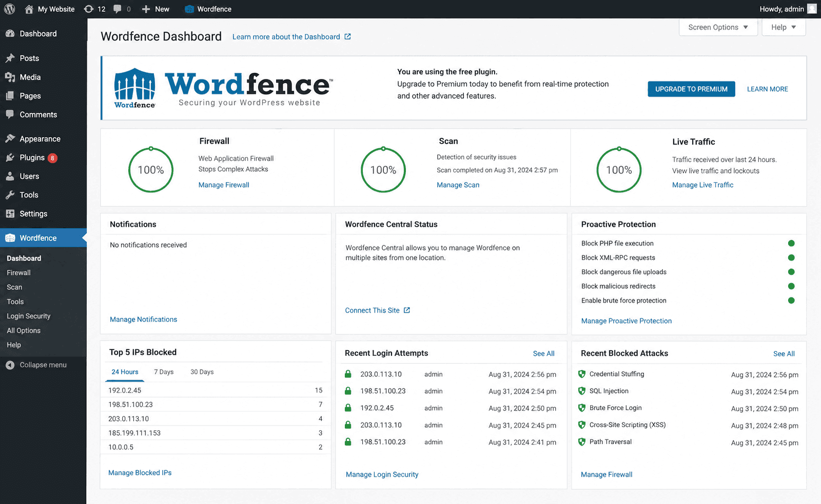The image size is (821, 504).
Task: Click Manage Notifications link
Action: 143,319
